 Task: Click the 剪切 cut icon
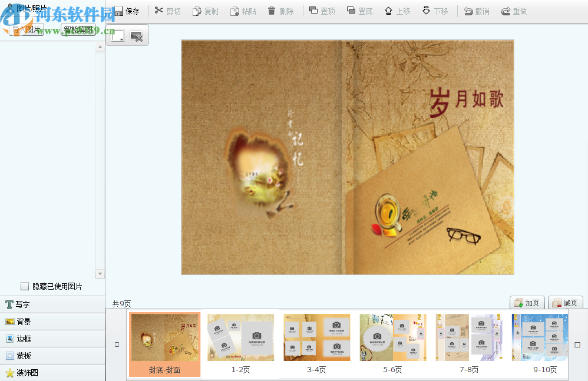click(167, 11)
